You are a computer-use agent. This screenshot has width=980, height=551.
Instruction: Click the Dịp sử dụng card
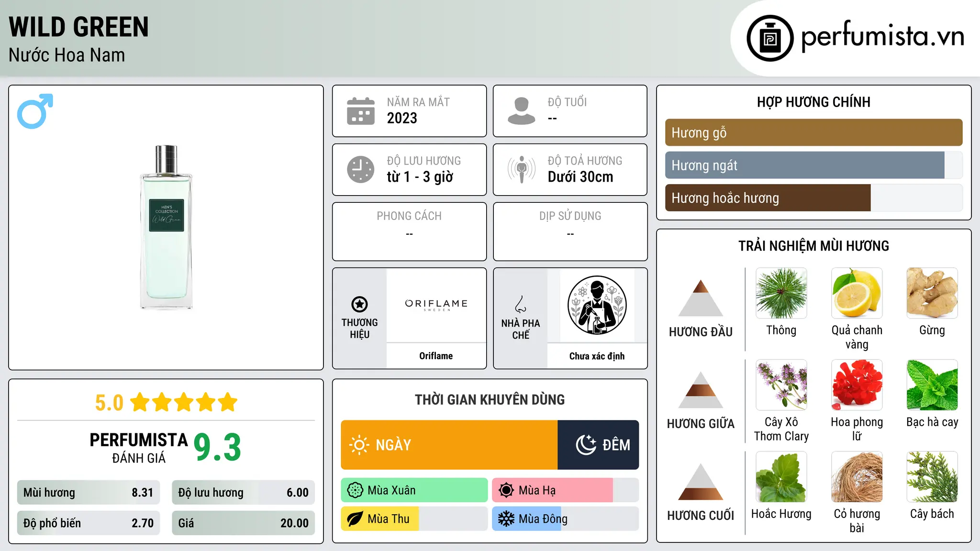coord(570,231)
